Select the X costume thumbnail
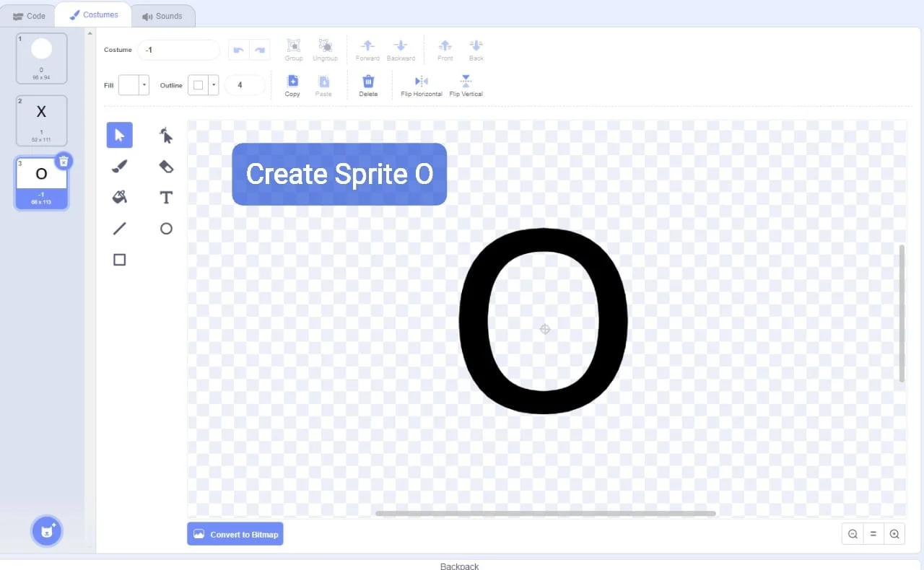 tap(41, 120)
